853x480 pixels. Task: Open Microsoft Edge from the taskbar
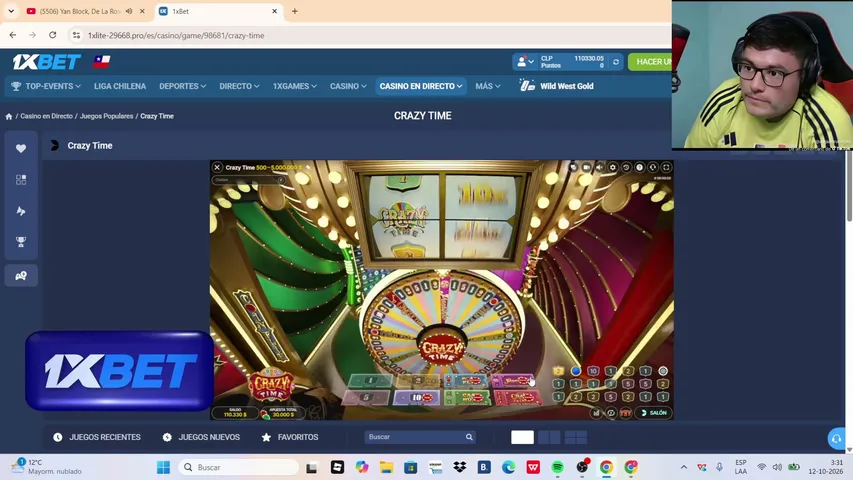[x=508, y=467]
